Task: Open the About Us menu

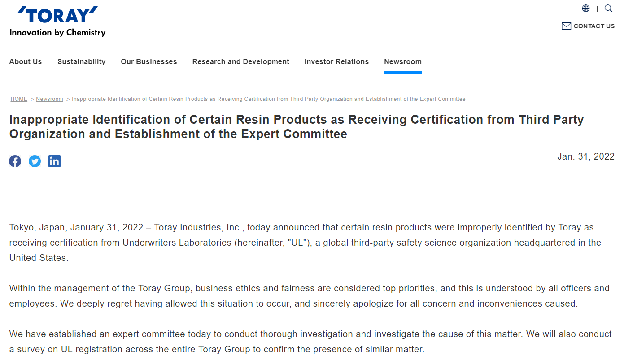Action: 26,62
